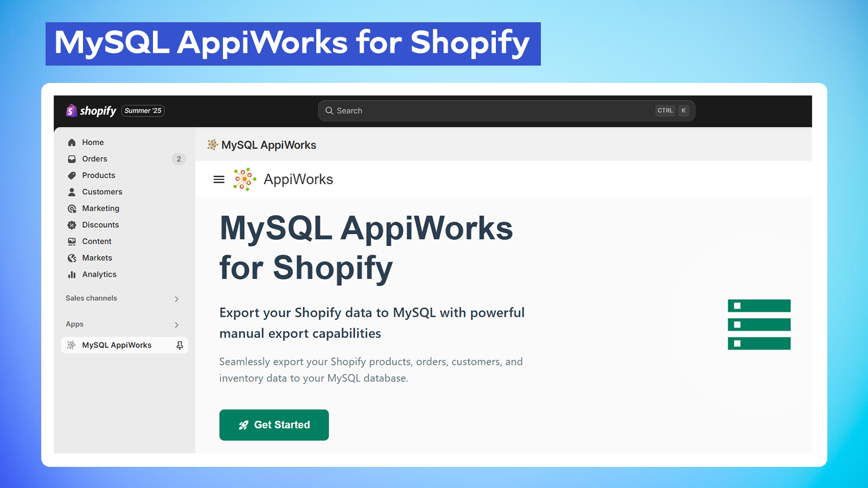Click the Shopify bag logo icon
The width and height of the screenshot is (868, 488).
point(71,111)
